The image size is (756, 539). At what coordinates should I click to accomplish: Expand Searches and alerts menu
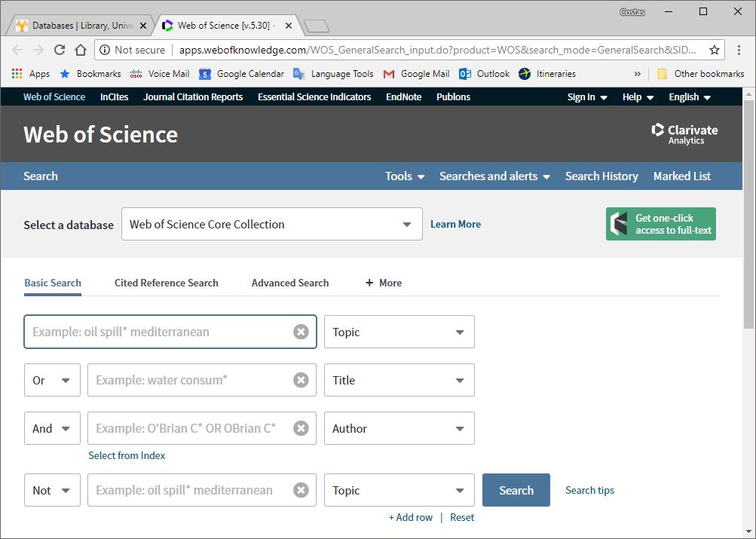pos(494,176)
